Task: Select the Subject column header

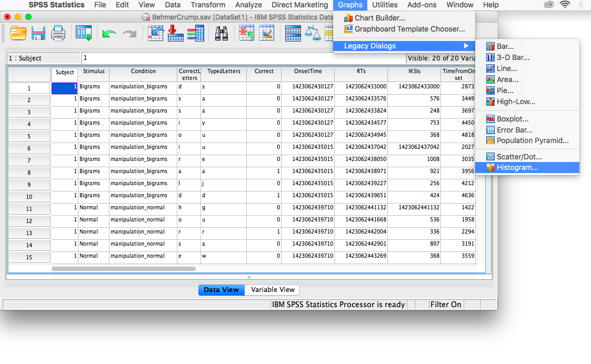Action: 64,74
